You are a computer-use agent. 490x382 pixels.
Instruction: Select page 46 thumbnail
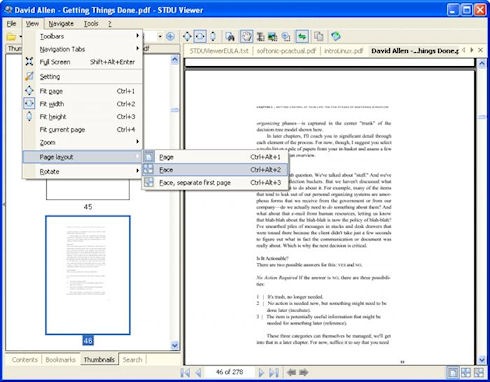pos(88,275)
